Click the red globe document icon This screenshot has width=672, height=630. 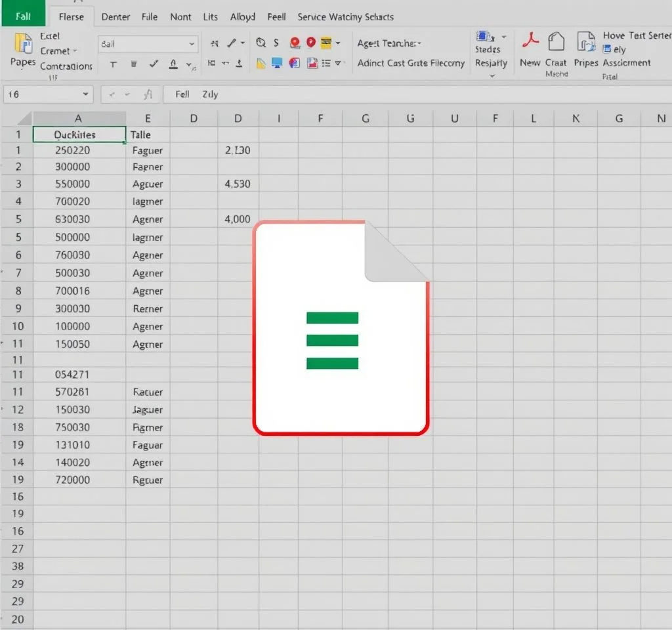[294, 64]
